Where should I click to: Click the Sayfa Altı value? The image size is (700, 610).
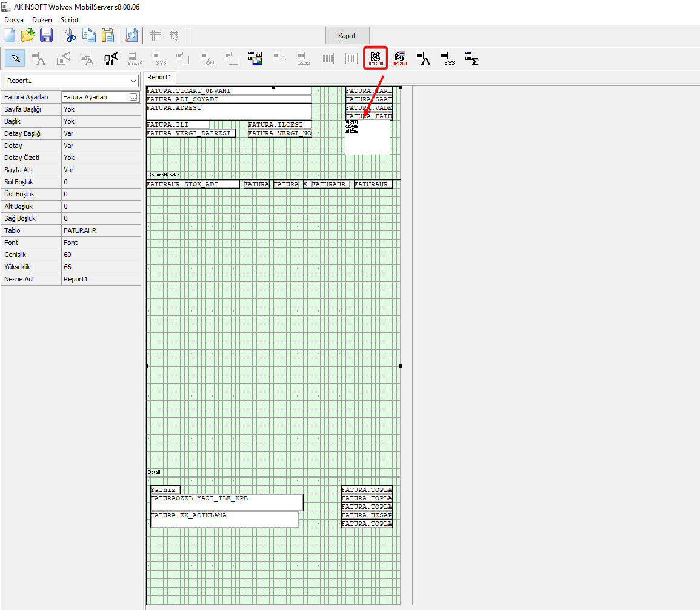(101, 170)
